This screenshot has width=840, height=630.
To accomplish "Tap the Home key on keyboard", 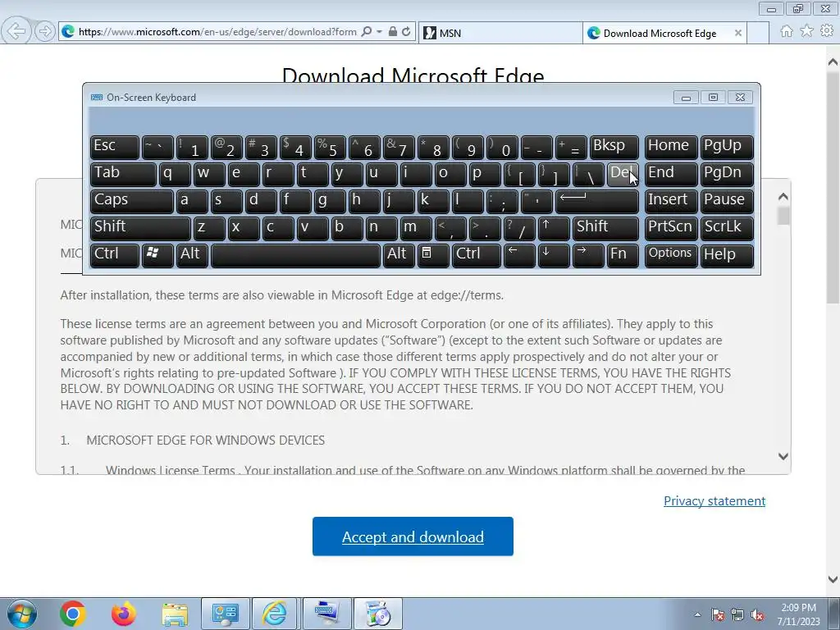I will (x=671, y=147).
